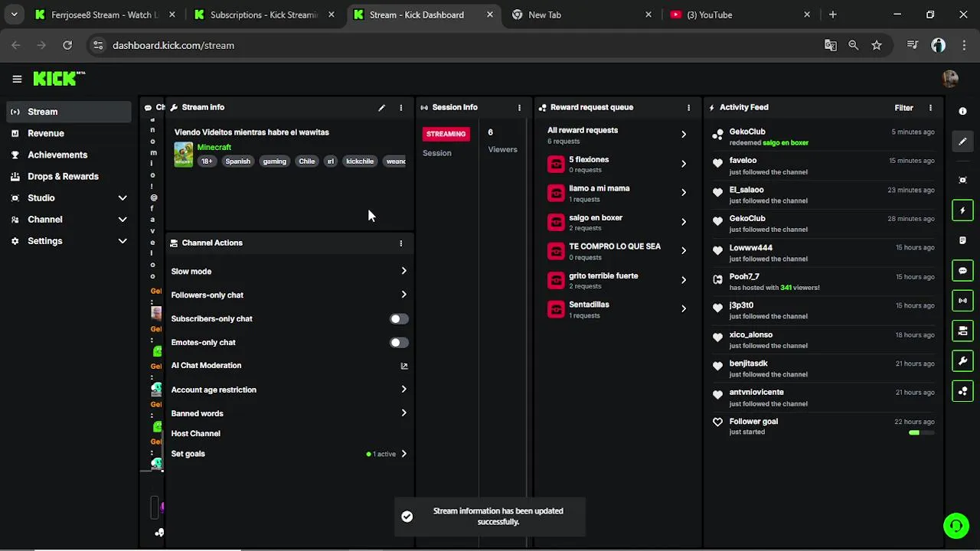Screen dimensions: 980x551
Task: Select Drops & Rewards in the left sidebar
Action: coord(69,176)
